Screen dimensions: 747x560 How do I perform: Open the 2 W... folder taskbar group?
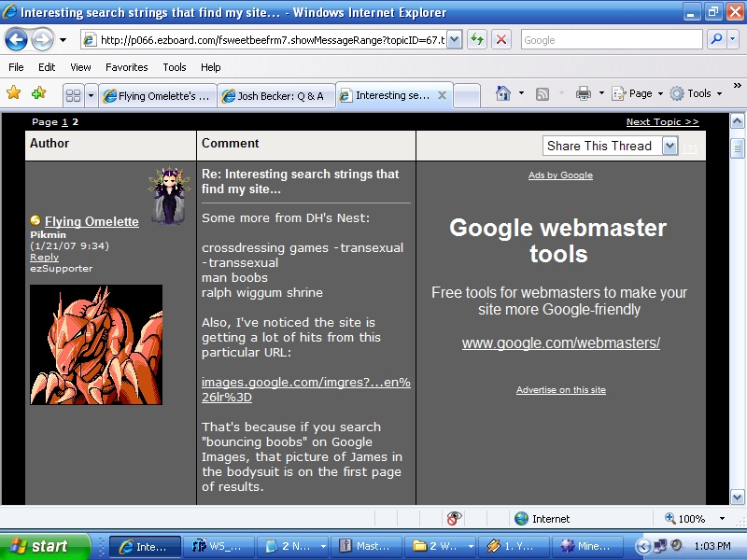point(439,547)
